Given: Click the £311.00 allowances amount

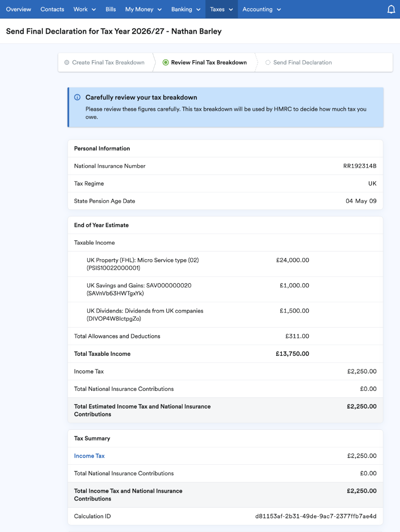Looking at the screenshot, I should (x=297, y=336).
